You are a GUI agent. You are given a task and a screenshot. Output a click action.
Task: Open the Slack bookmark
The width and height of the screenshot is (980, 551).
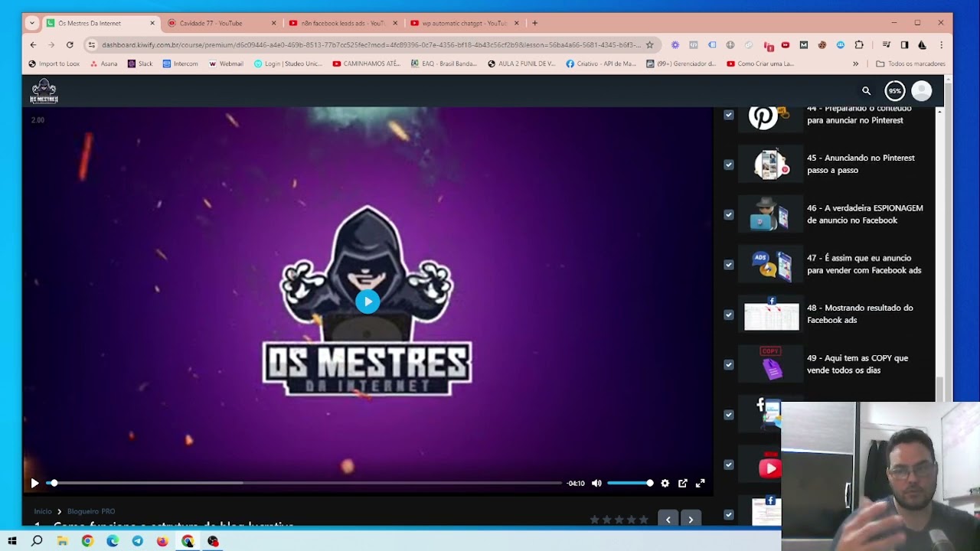(140, 64)
